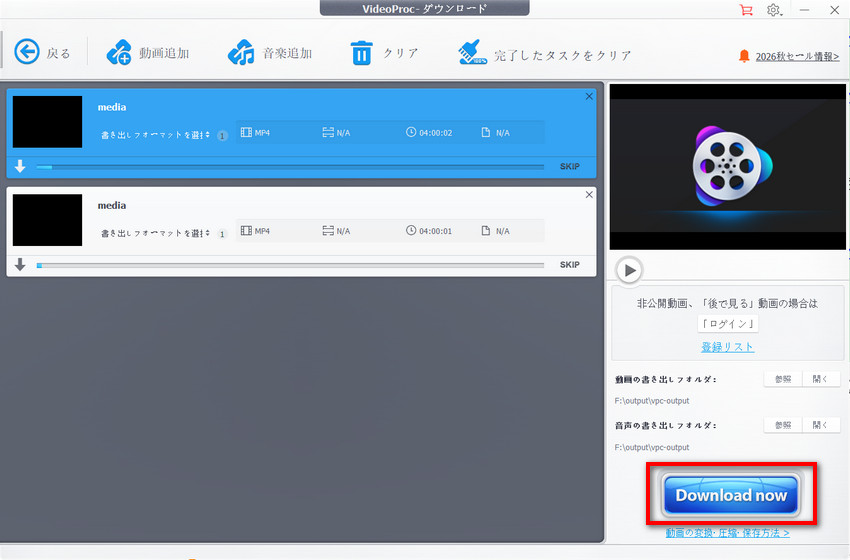Click the resolution N/A icon in second task
This screenshot has width=850, height=560.
coord(328,230)
